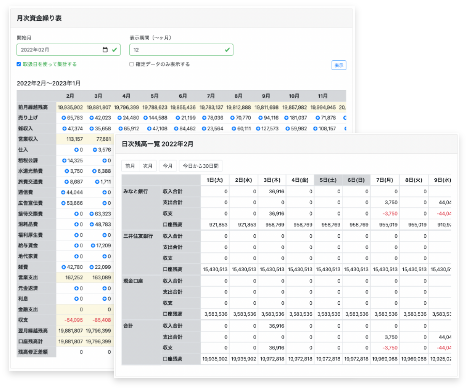Click the red negative 収支 value for 2月
The width and height of the screenshot is (468, 390).
[74, 320]
